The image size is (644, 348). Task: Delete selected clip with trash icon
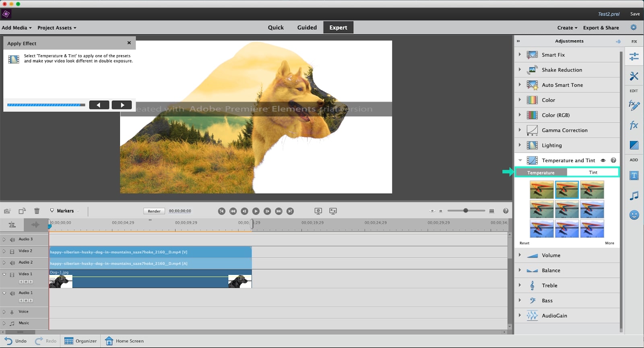pos(37,211)
